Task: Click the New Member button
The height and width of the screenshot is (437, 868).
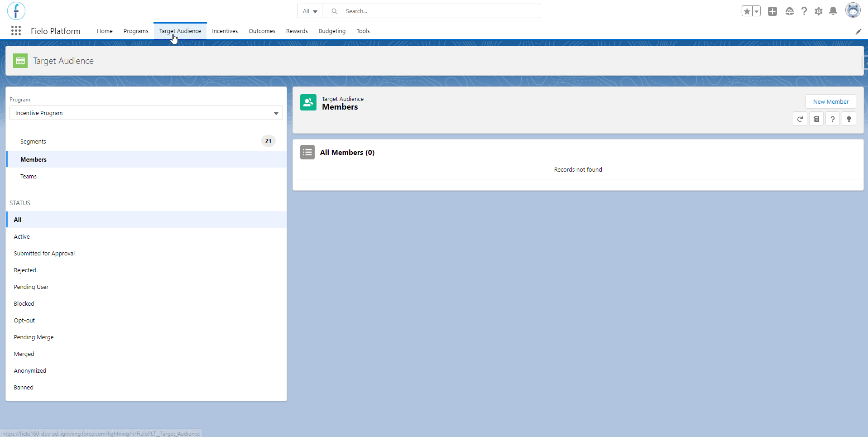Action: pos(831,101)
